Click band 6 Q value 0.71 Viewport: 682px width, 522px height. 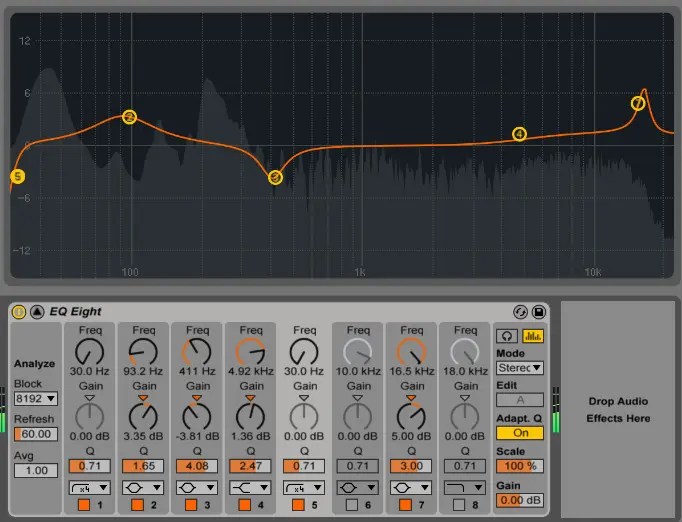358,466
